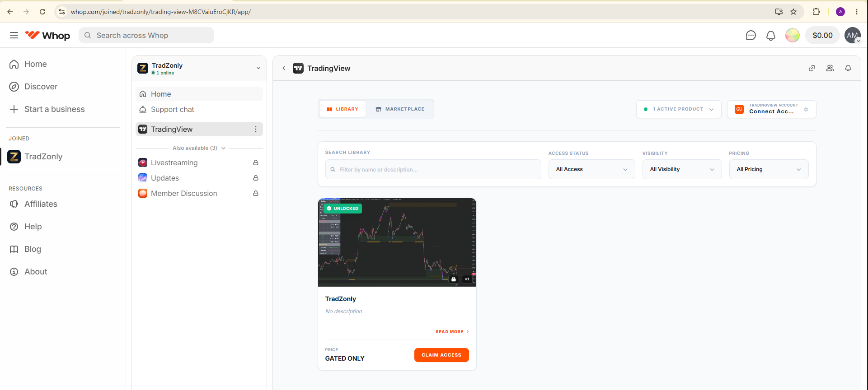Click back chevron beside TradingView title
868x390 pixels.
[284, 68]
